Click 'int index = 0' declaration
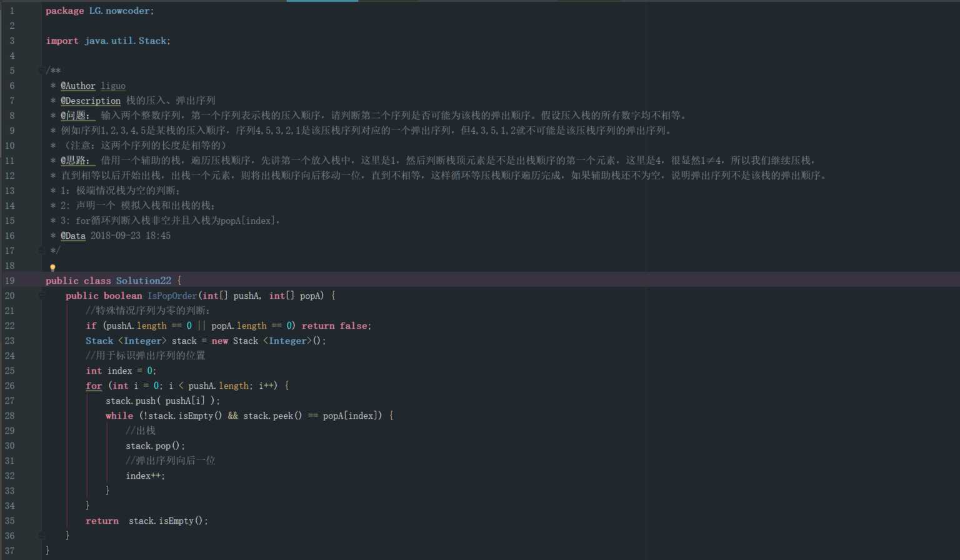Viewport: 960px width, 560px height. [121, 371]
